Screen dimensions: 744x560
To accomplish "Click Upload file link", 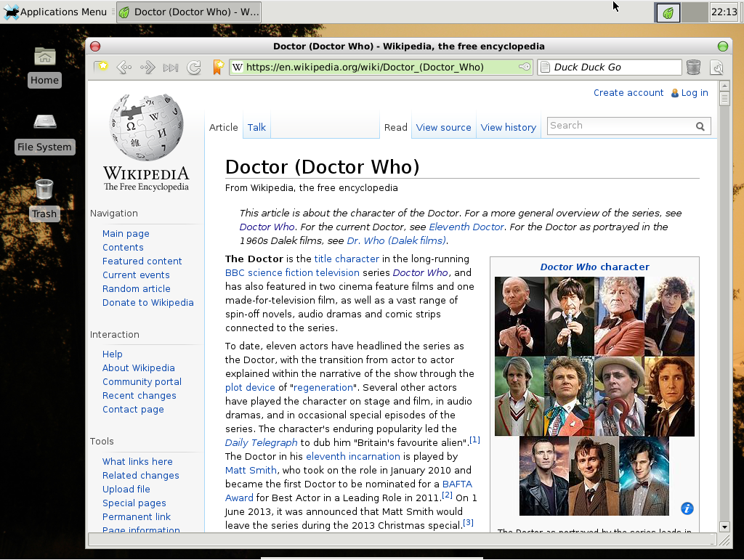I will (x=126, y=489).
